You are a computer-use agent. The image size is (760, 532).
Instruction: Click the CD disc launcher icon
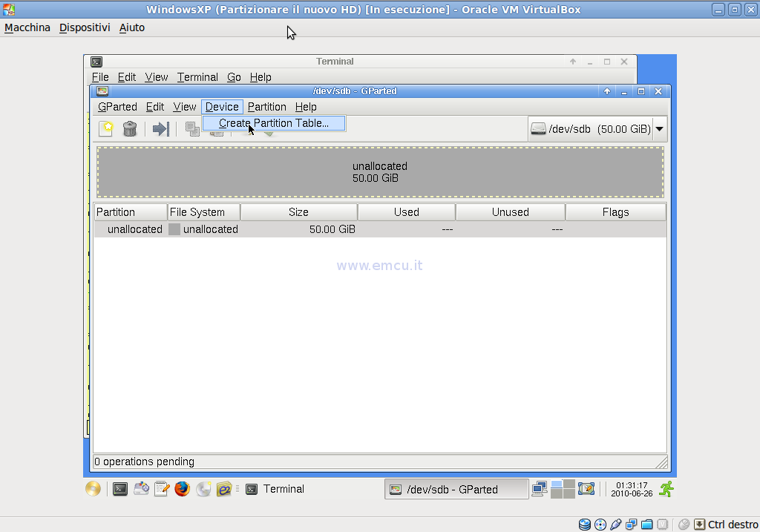pos(203,489)
